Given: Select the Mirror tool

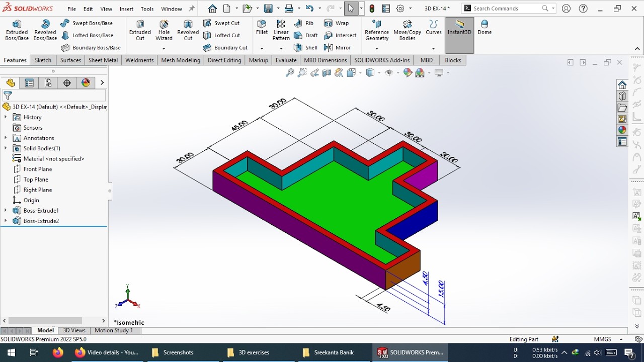Looking at the screenshot, I should pos(338,48).
